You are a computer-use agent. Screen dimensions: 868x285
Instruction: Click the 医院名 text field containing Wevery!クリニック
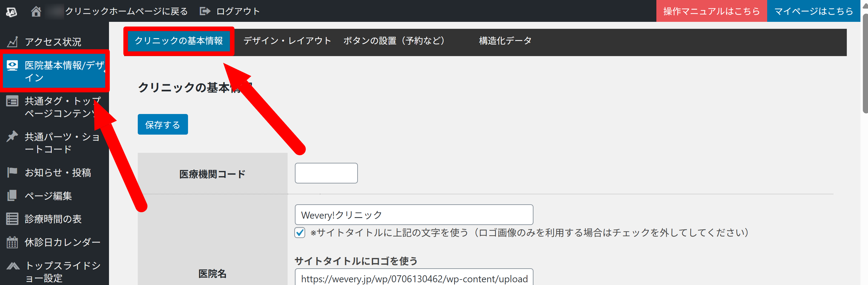414,215
